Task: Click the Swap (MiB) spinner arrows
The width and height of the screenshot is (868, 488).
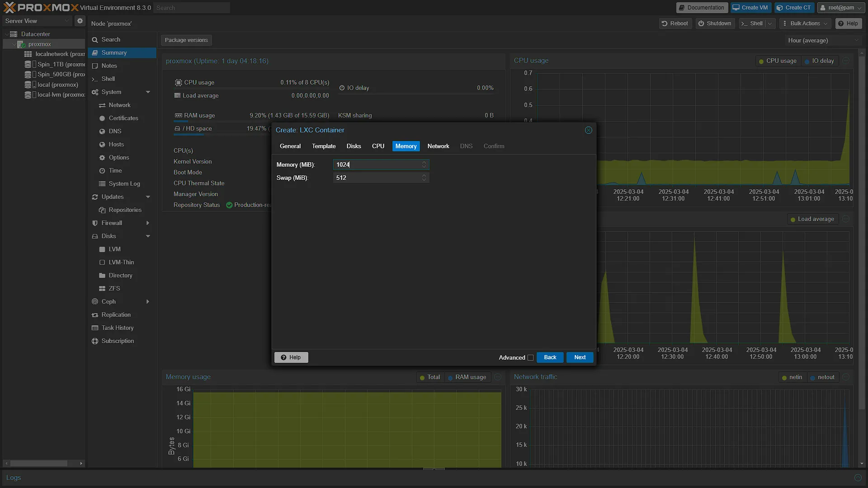Action: click(424, 178)
